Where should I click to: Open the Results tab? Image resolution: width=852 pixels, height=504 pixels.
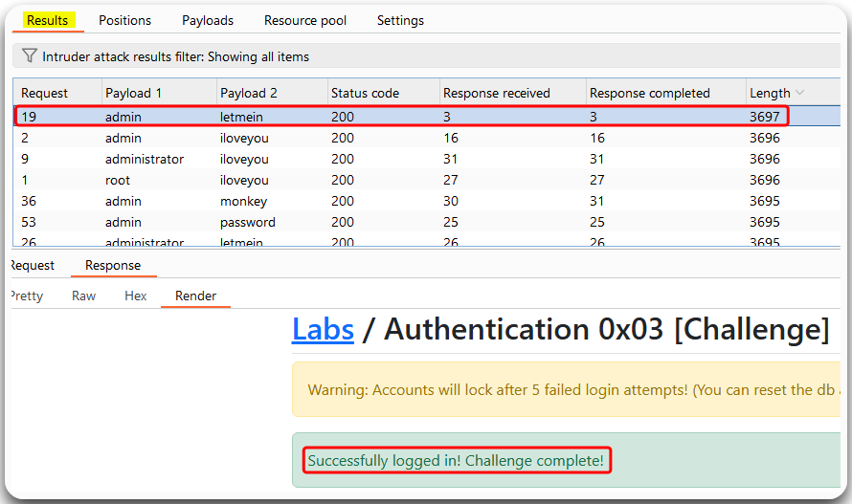pyautogui.click(x=47, y=20)
